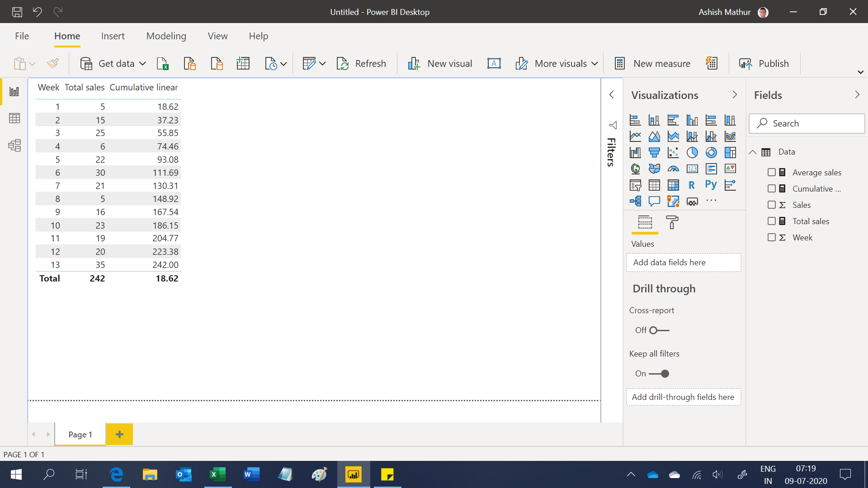The width and height of the screenshot is (868, 488).
Task: Click the Refresh button
Action: 361,64
